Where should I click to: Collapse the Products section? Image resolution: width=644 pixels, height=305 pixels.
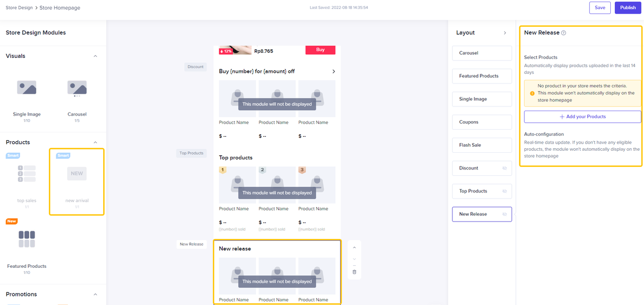tap(96, 143)
